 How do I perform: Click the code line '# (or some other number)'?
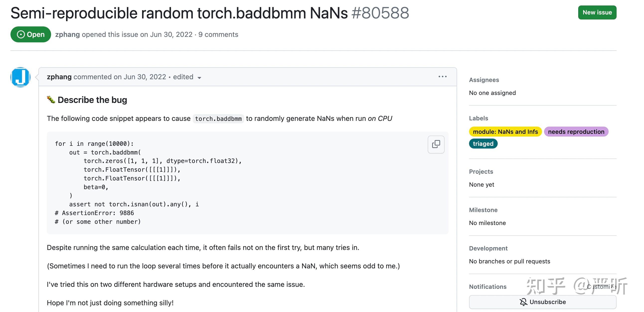pos(98,222)
